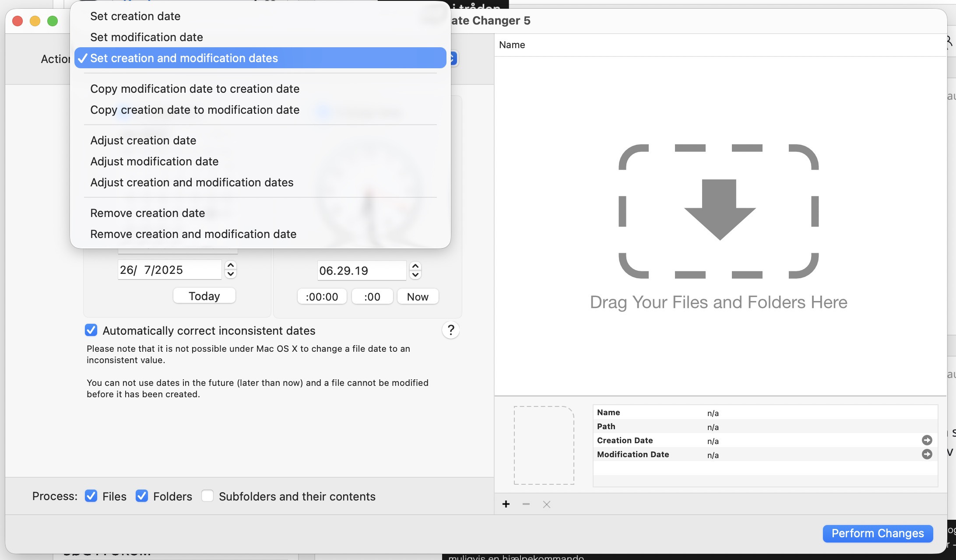Open the question mark help button
Image resolution: width=956 pixels, height=560 pixels.
click(450, 330)
